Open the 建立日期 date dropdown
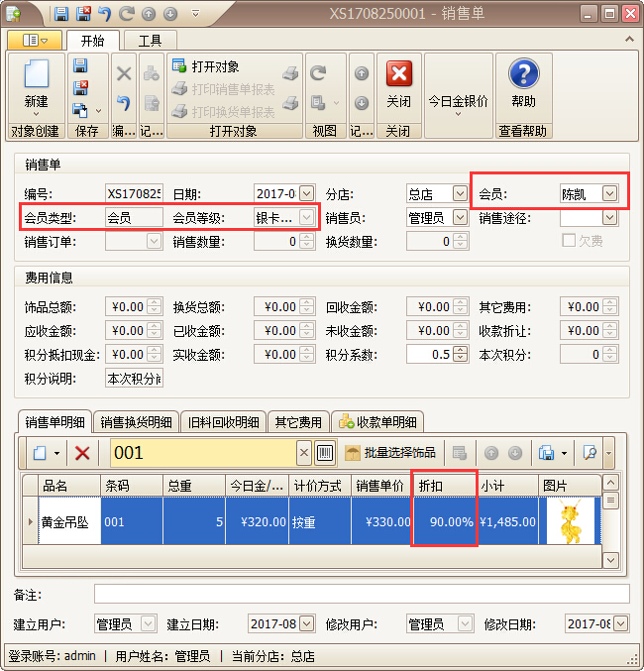 (306, 623)
